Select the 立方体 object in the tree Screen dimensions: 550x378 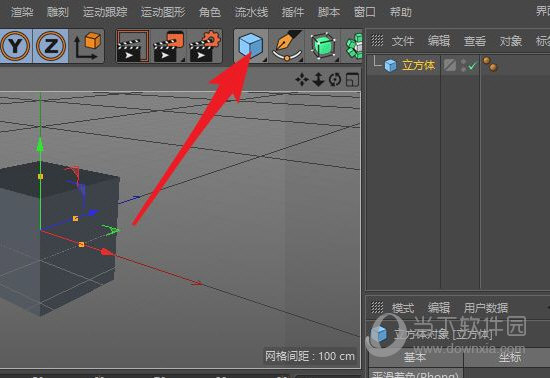pos(418,65)
